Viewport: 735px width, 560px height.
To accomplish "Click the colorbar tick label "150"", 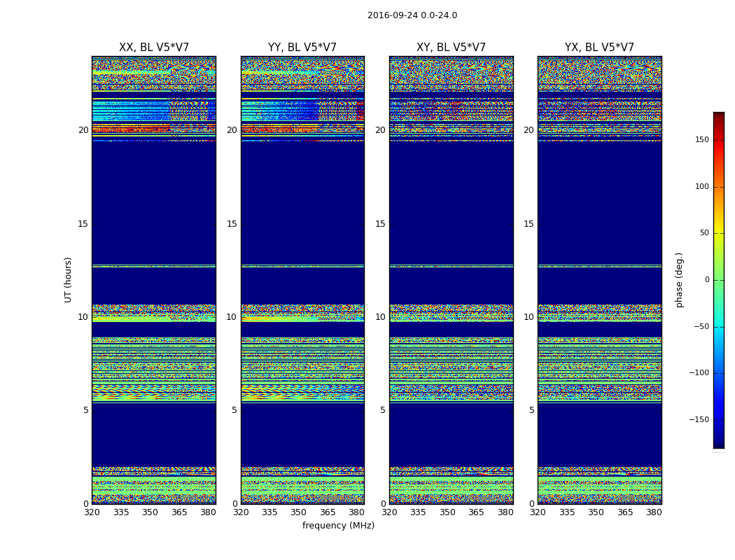I will [701, 140].
